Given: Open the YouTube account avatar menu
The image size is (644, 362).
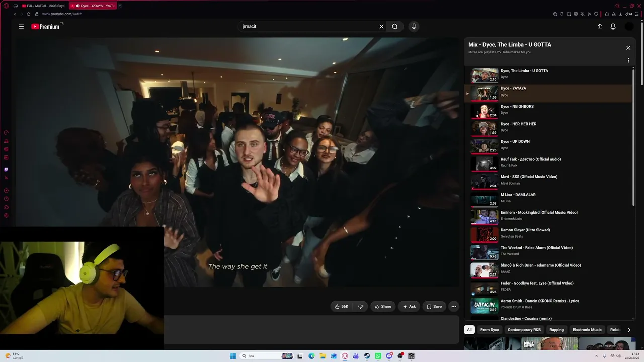Looking at the screenshot, I should click(629, 27).
